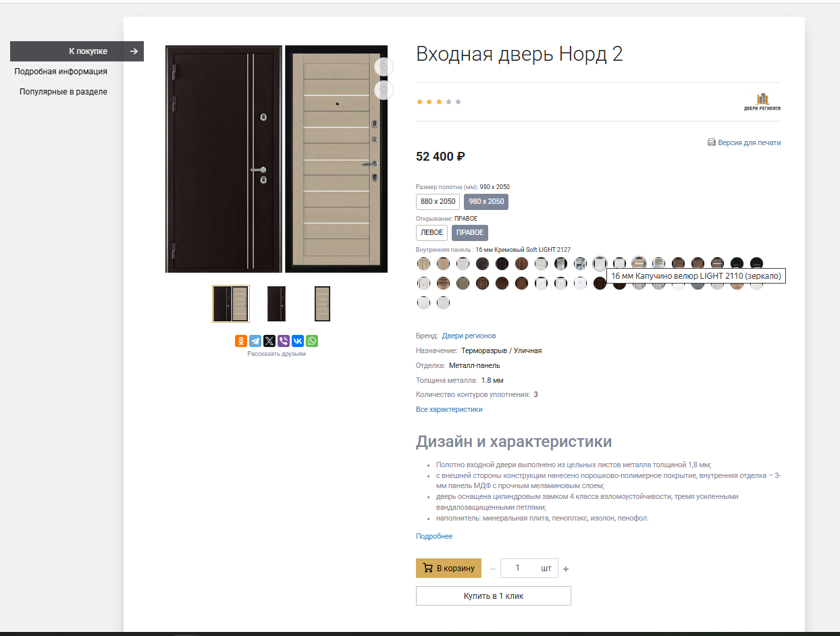The width and height of the screenshot is (840, 636).
Task: Share via Viber icon
Action: click(284, 341)
